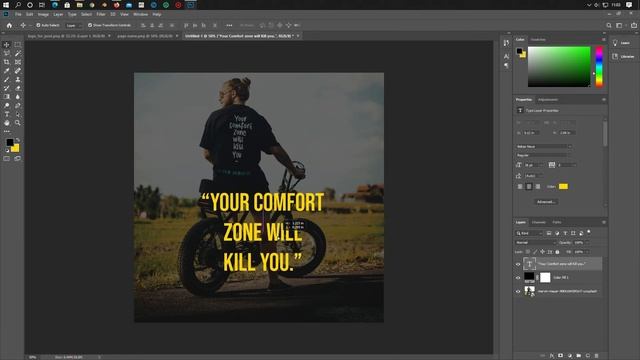Image resolution: width=640 pixels, height=360 pixels.
Task: Select the Horizontal Type tool
Action: (7, 114)
